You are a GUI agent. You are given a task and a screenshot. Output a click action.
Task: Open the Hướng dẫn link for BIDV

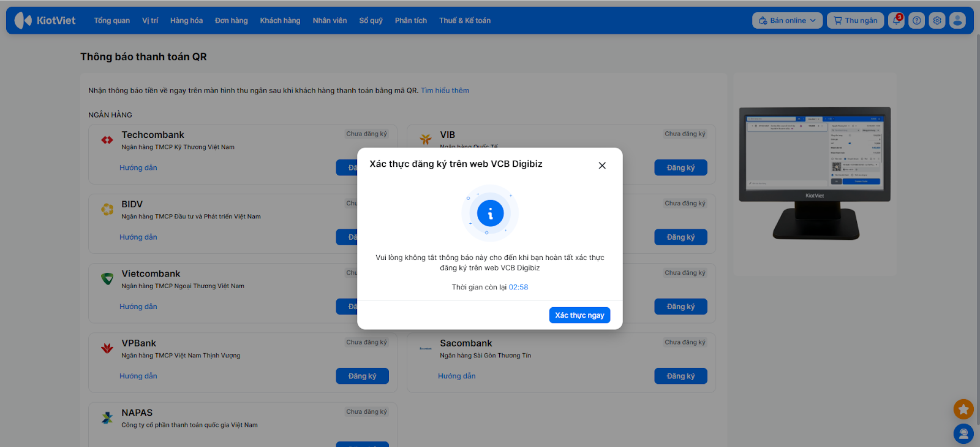click(x=138, y=237)
